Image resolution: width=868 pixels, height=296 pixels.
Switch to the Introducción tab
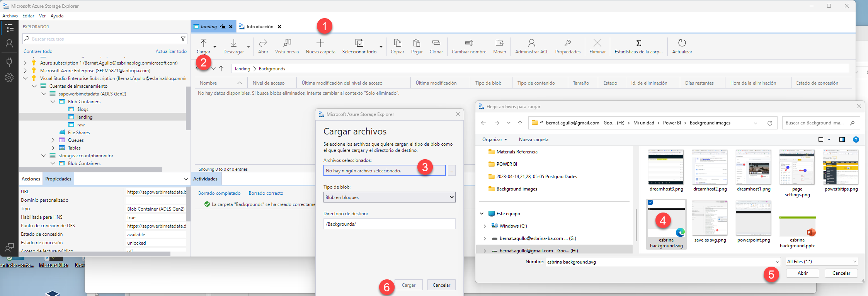click(x=260, y=27)
